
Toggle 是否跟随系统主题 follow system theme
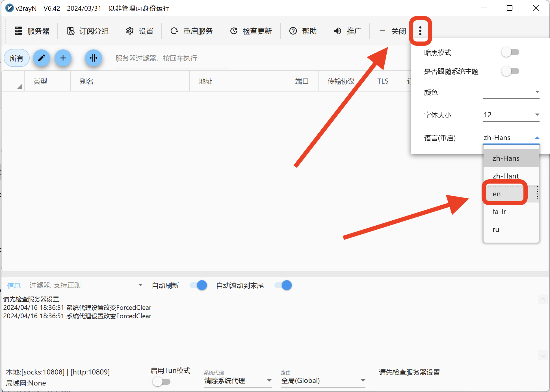510,71
